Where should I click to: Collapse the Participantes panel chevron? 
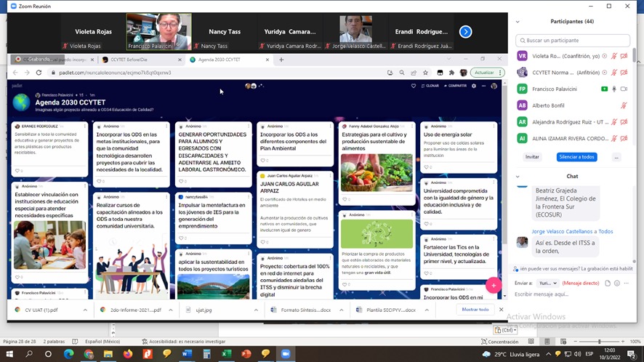(x=518, y=21)
